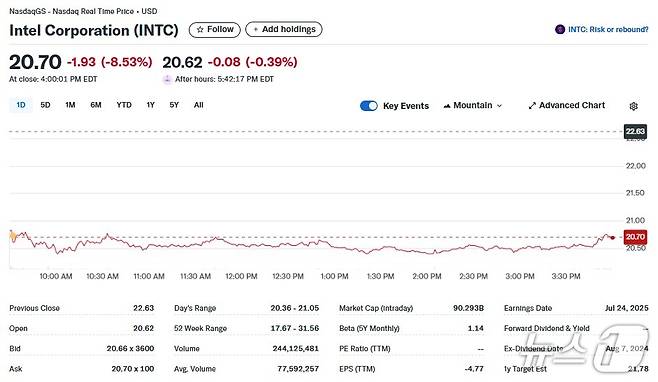Viewport: 658px width, 382px height.
Task: Click the 12:00 PM axis label
Action: tap(241, 276)
